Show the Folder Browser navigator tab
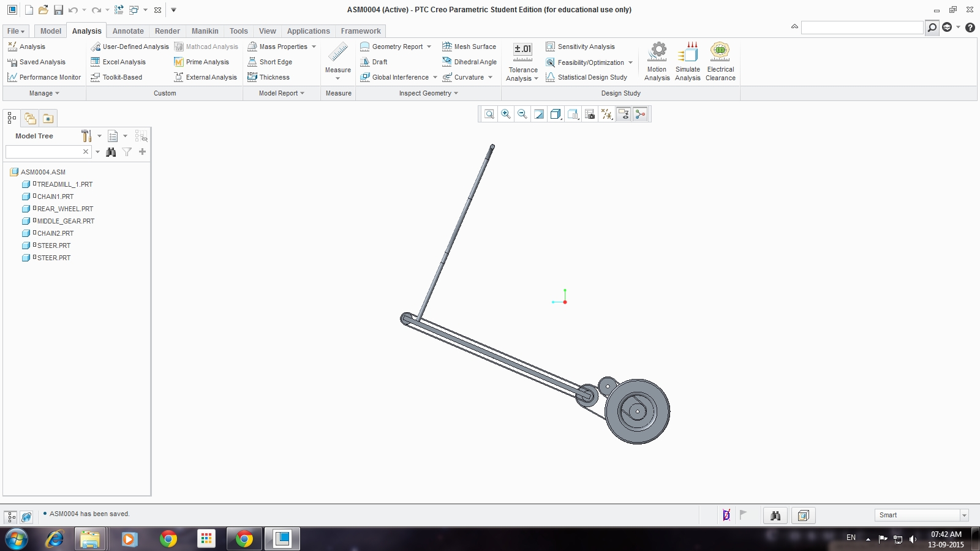The image size is (980, 551). click(x=30, y=118)
